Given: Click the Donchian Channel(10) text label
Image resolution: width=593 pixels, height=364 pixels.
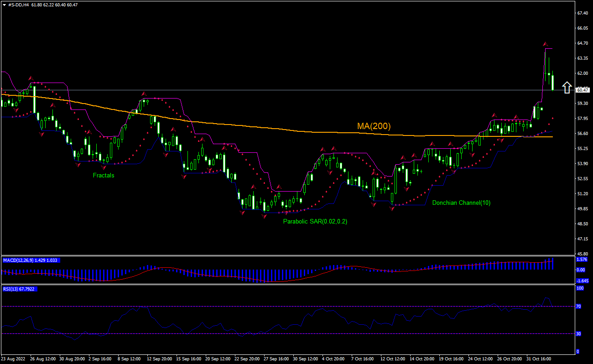Looking at the screenshot, I should tap(462, 203).
